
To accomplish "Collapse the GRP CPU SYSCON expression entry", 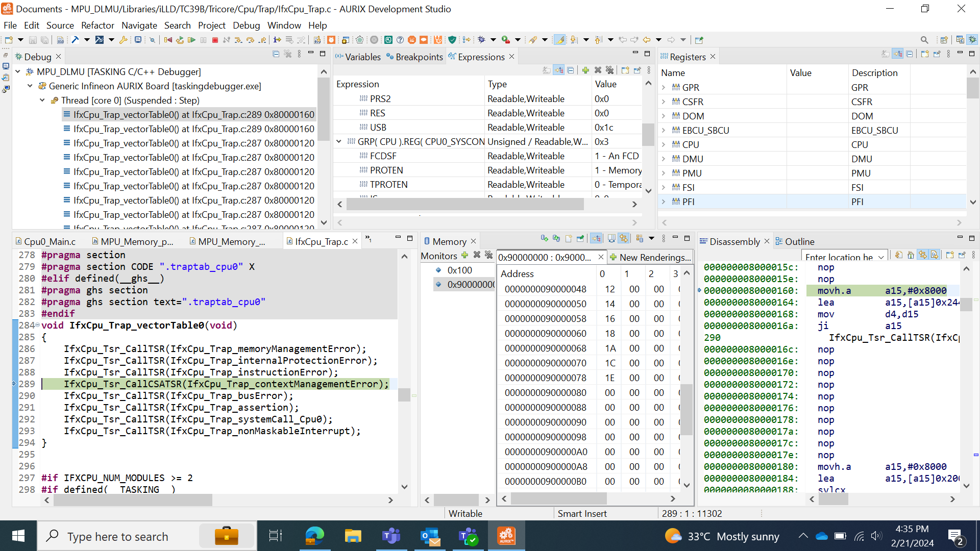I will click(x=339, y=141).
